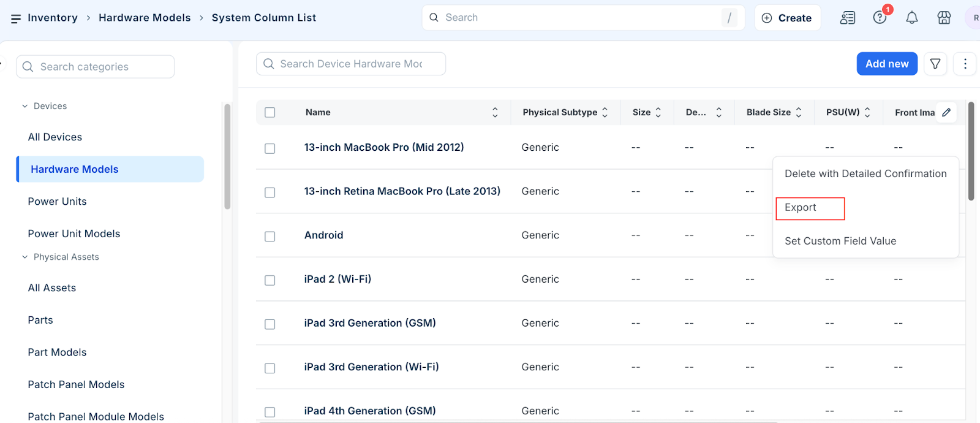Click the System Column List breadcrumb

pyautogui.click(x=264, y=18)
